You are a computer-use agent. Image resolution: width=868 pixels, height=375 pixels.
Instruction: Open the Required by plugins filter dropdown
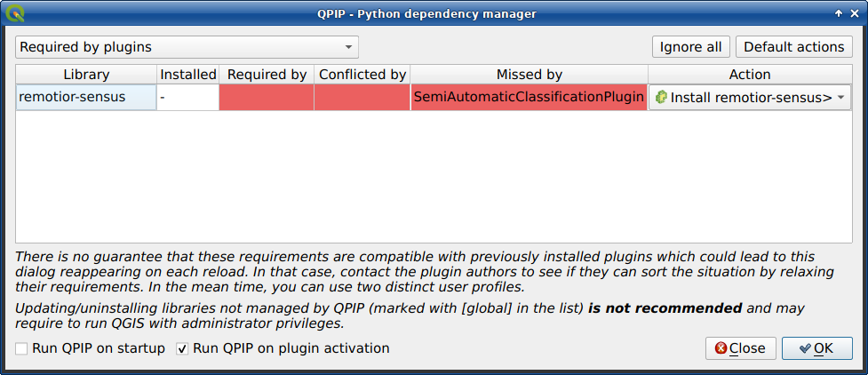click(187, 47)
